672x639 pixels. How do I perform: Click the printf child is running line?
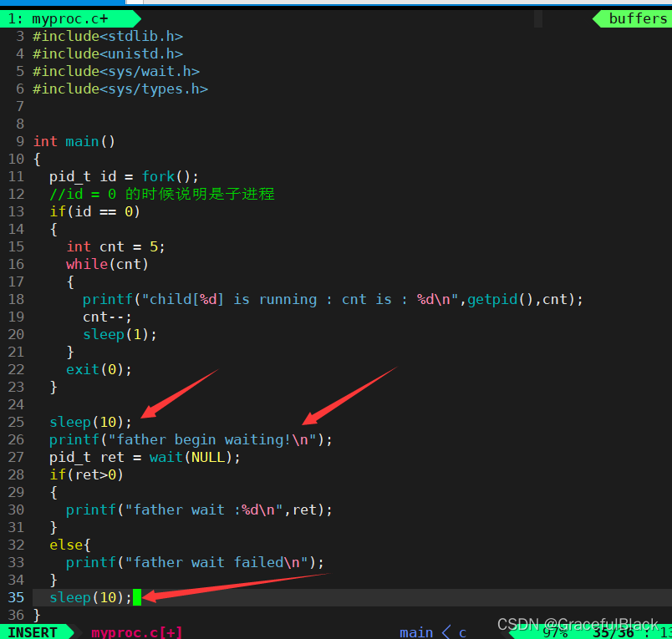(x=333, y=300)
